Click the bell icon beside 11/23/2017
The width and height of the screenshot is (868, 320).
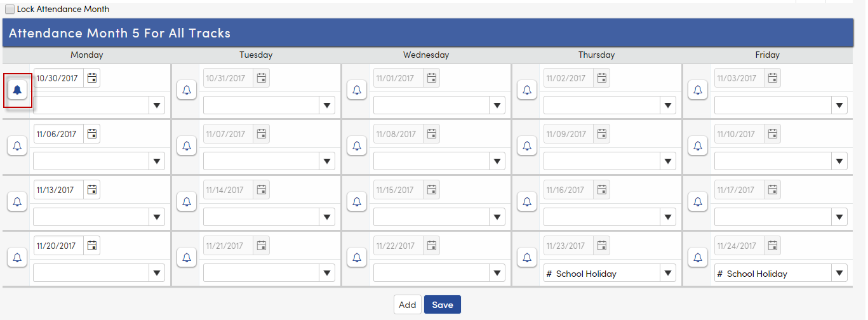[526, 258]
